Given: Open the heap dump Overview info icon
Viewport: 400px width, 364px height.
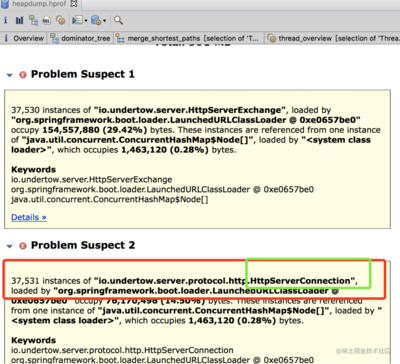Looking at the screenshot, I should coord(5,20).
